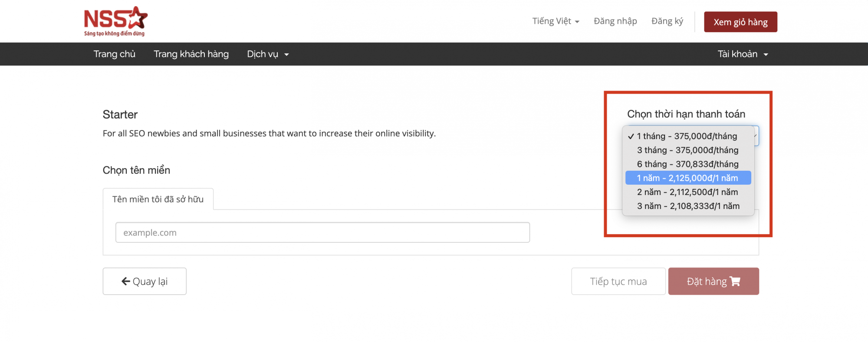Open Trang khách hàng page
The image size is (868, 342).
191,54
